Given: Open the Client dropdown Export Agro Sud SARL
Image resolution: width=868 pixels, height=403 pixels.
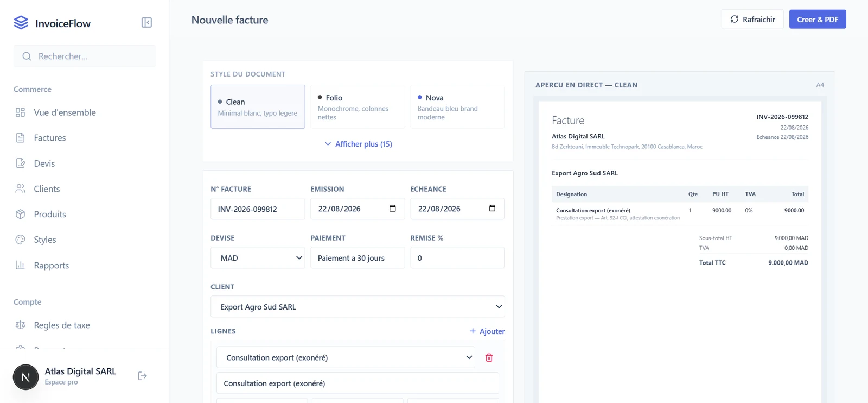Looking at the screenshot, I should pos(358,307).
